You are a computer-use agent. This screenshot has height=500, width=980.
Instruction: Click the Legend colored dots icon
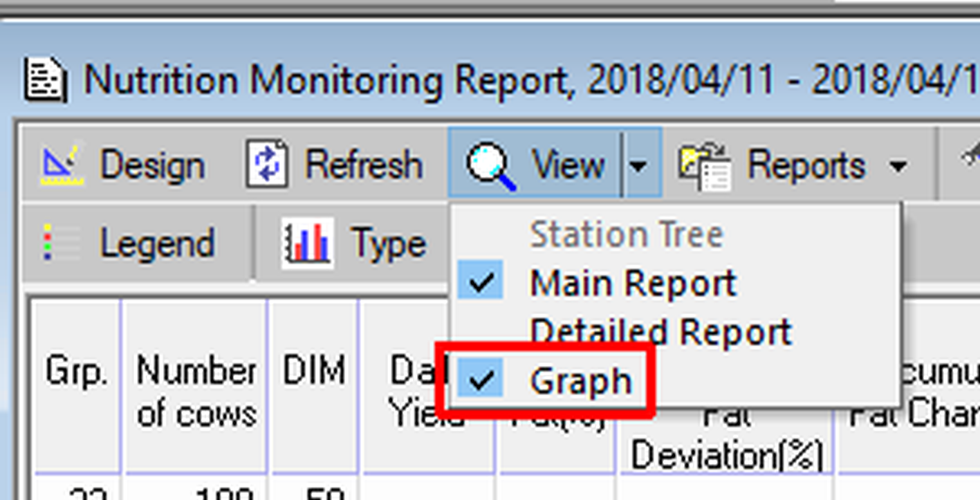coord(58,243)
